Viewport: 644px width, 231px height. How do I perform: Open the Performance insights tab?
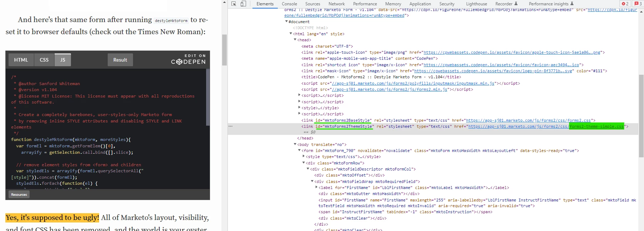click(548, 4)
